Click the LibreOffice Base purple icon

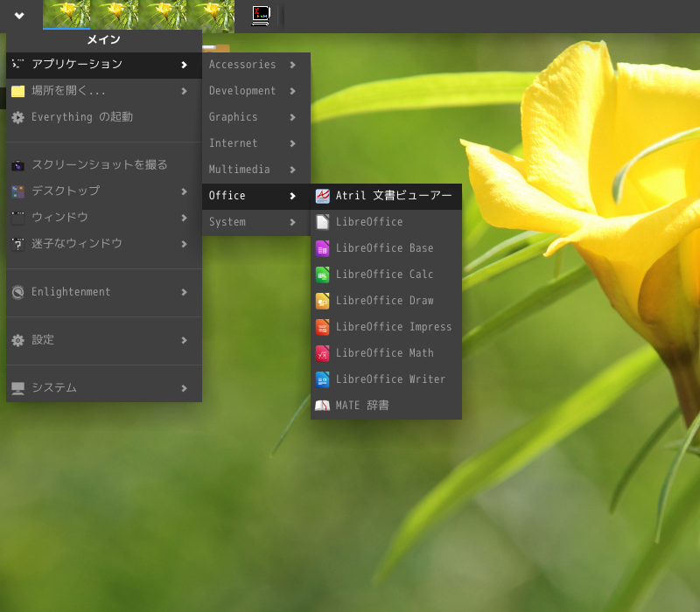322,248
